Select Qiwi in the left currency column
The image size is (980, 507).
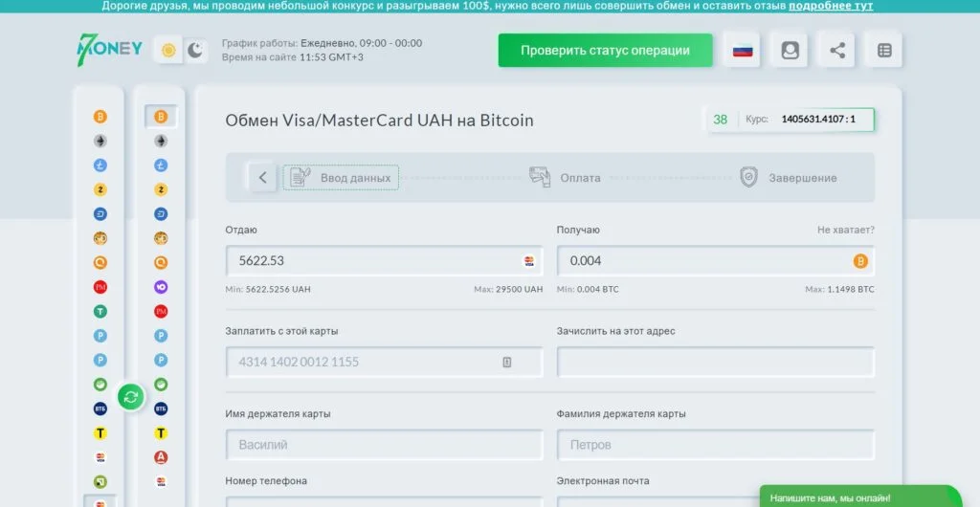(x=100, y=263)
